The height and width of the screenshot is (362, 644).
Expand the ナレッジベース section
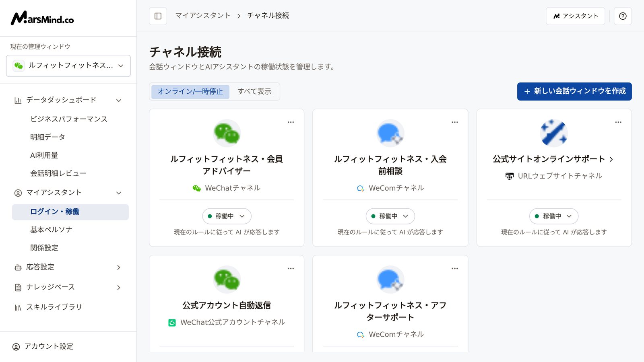pyautogui.click(x=119, y=288)
